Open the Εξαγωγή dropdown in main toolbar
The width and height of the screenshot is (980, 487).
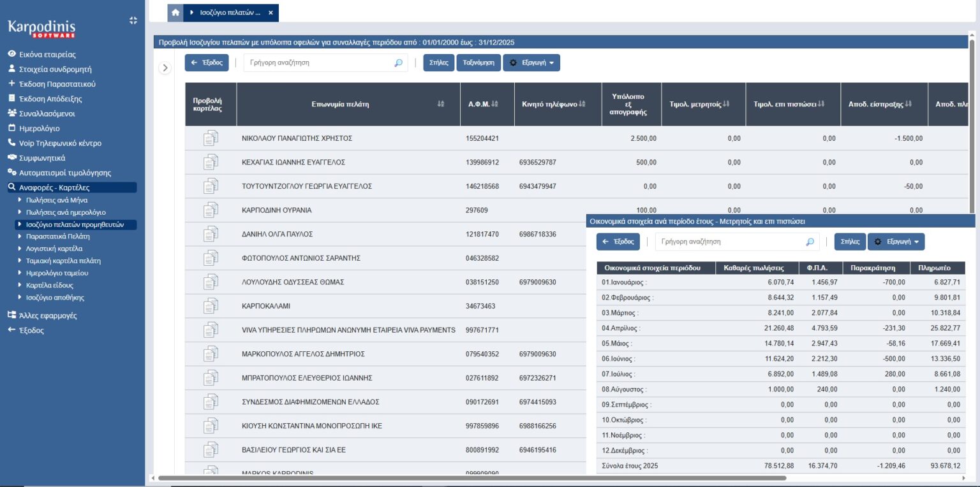(x=531, y=63)
